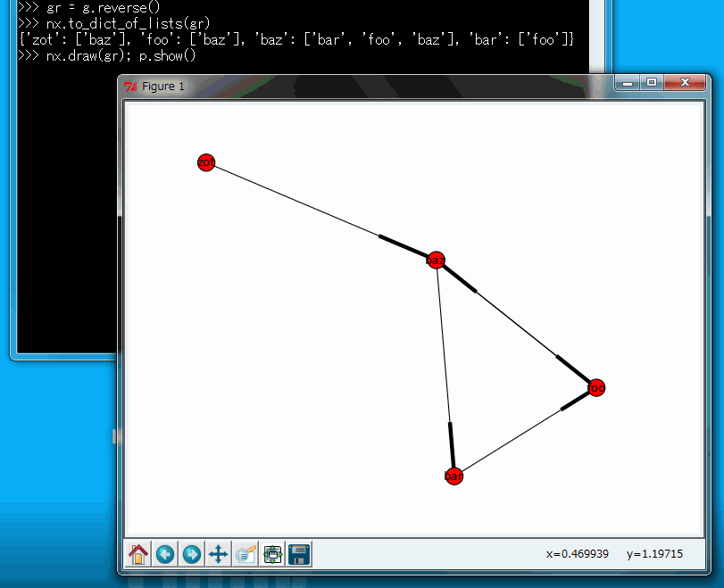Go forward to the next plot view

tap(191, 554)
